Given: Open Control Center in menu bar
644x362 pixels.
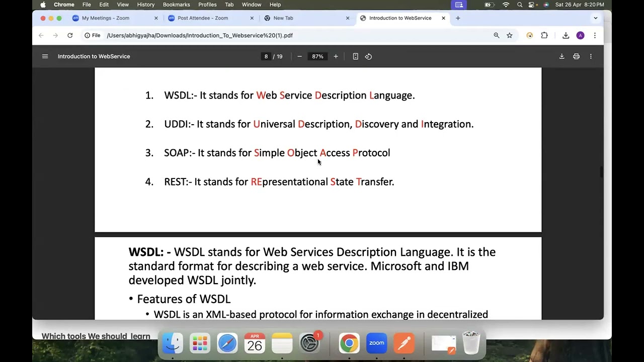Looking at the screenshot, I should pos(532,5).
